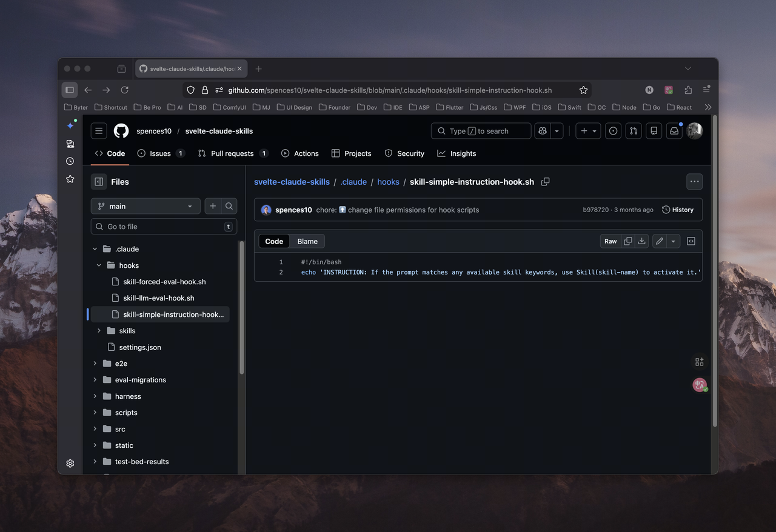Image resolution: width=776 pixels, height=532 pixels.
Task: Bookmark this page with the star
Action: tap(583, 90)
